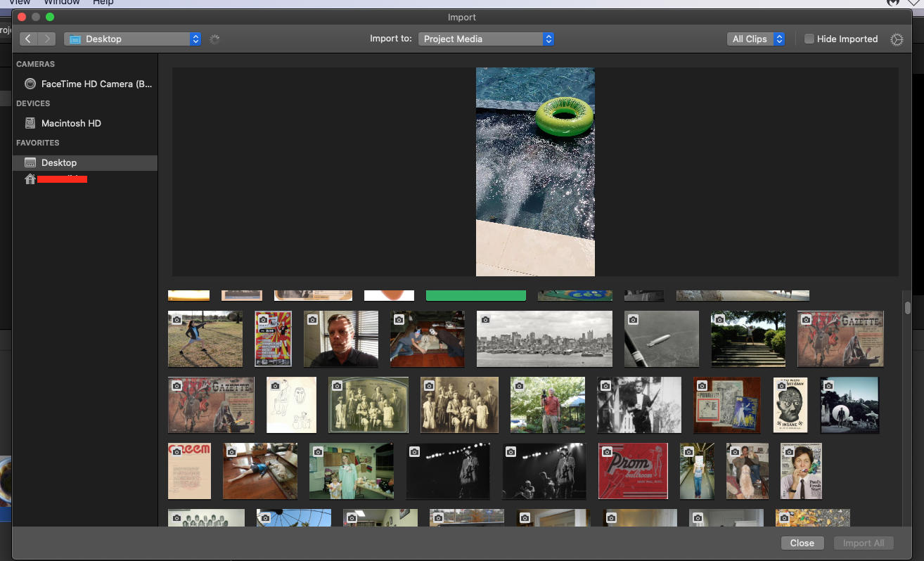Click the Close button
This screenshot has width=924, height=561.
pyautogui.click(x=802, y=543)
